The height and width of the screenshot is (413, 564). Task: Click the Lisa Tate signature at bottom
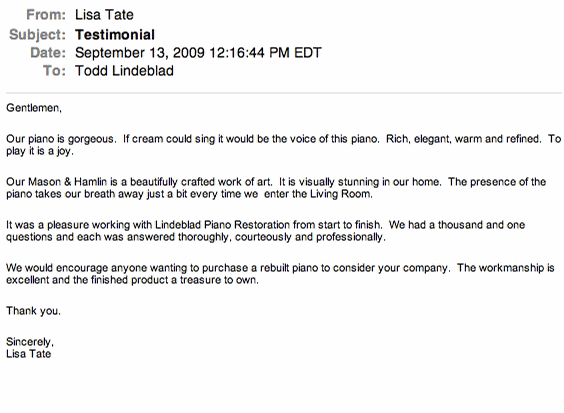point(28,354)
